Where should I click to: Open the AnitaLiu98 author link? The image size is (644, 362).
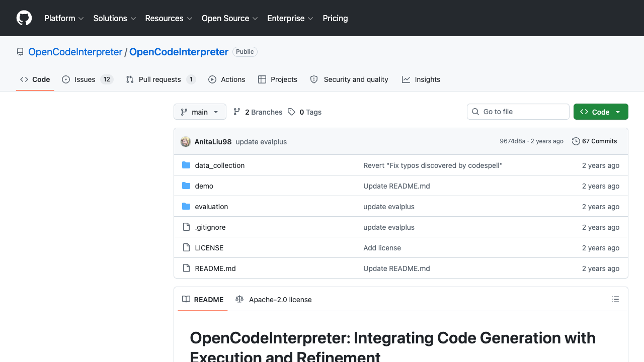click(x=213, y=142)
